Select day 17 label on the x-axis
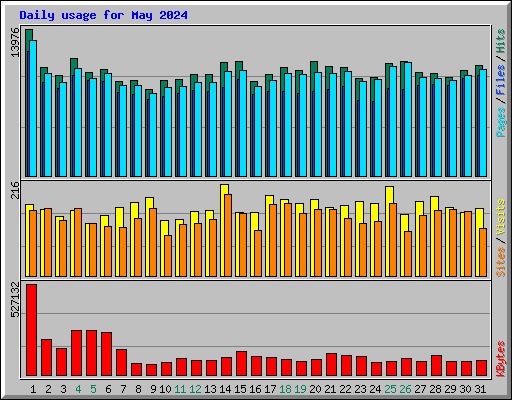 click(270, 389)
